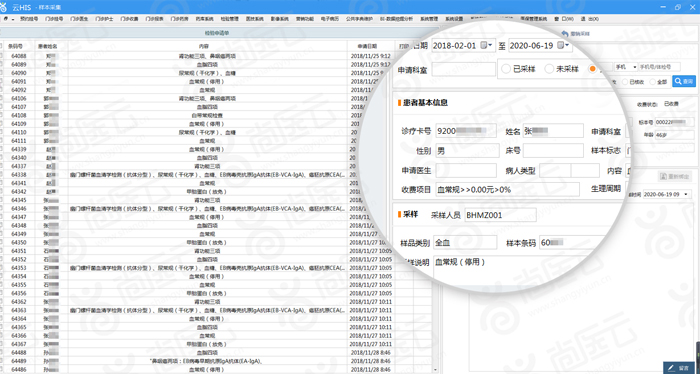Select the 已采样 radio button
This screenshot has height=374, width=700.
tap(506, 69)
